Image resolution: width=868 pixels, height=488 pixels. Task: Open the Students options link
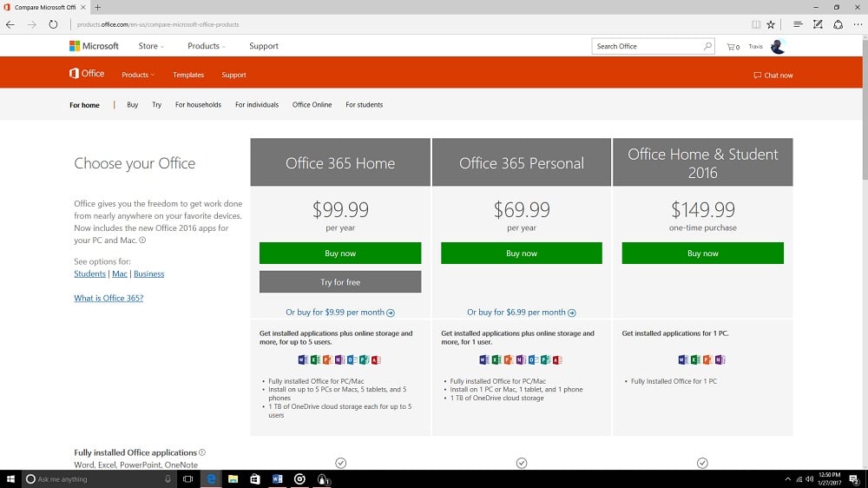point(89,274)
